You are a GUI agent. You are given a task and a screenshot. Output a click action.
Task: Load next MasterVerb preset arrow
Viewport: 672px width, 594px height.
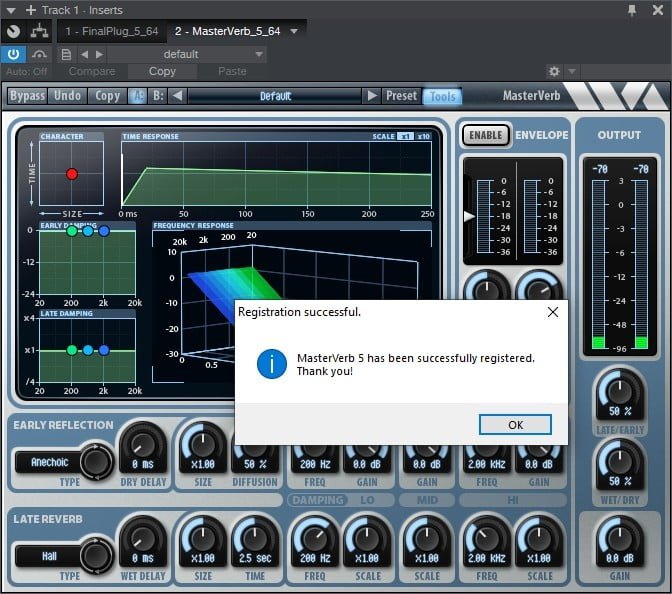coord(372,96)
